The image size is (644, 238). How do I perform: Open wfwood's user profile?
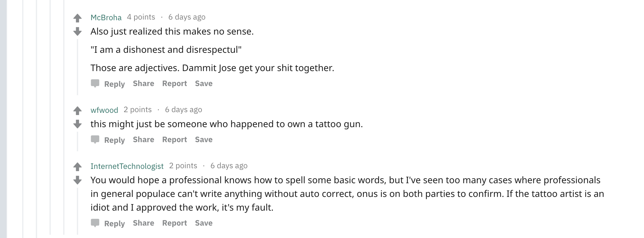pos(104,110)
